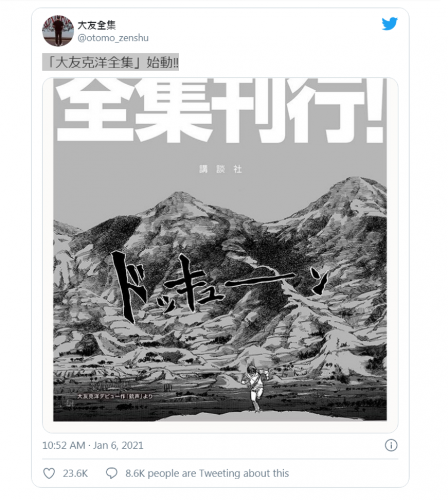Click the 大友克洋デビュー作「銃声」より caption in the image
This screenshot has height=500, width=448.
point(116,397)
